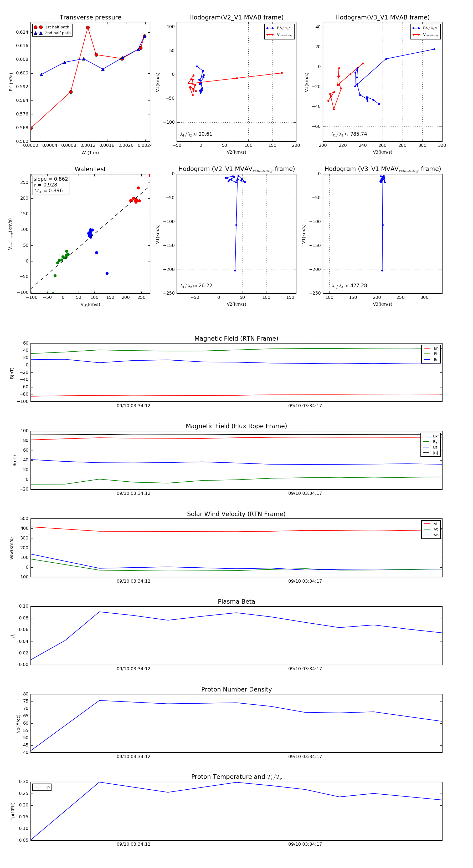Click the V_A(km/s) x-axis label
This screenshot has height=868, width=473.
point(90,305)
